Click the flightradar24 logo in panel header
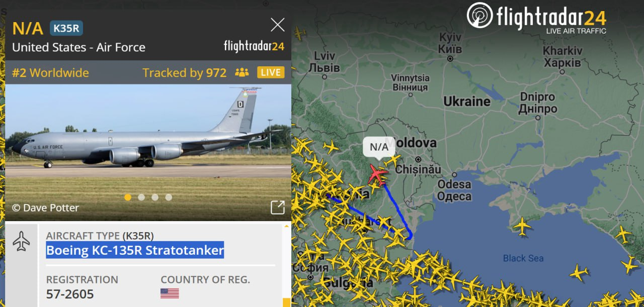The width and height of the screenshot is (644, 307). point(254,46)
